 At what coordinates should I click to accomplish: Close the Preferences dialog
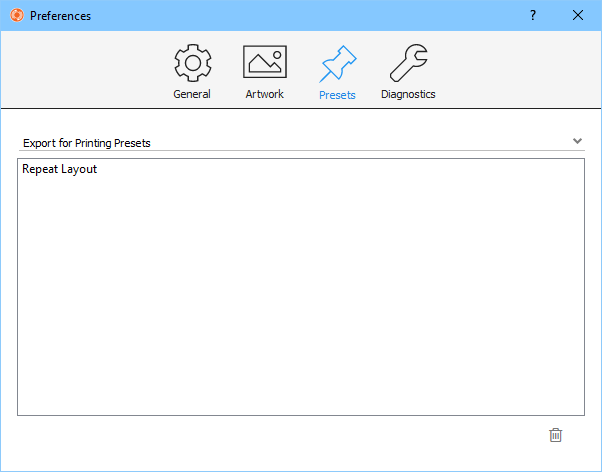(x=577, y=15)
